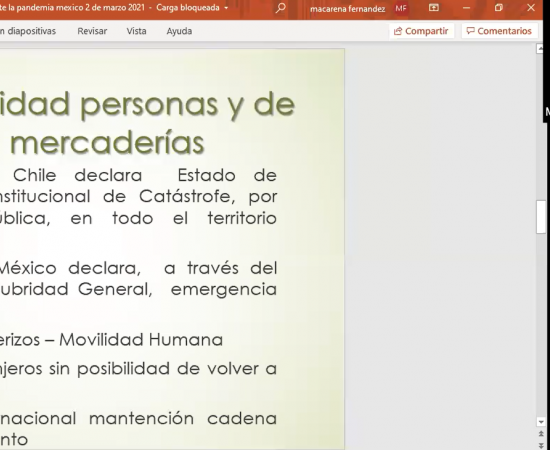Click the scrollbar up arrow
The image size is (550, 450).
click(540, 49)
